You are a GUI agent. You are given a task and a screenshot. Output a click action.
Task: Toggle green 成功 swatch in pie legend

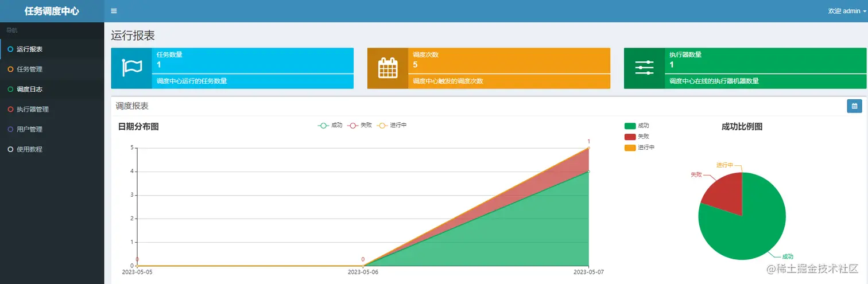coord(630,126)
